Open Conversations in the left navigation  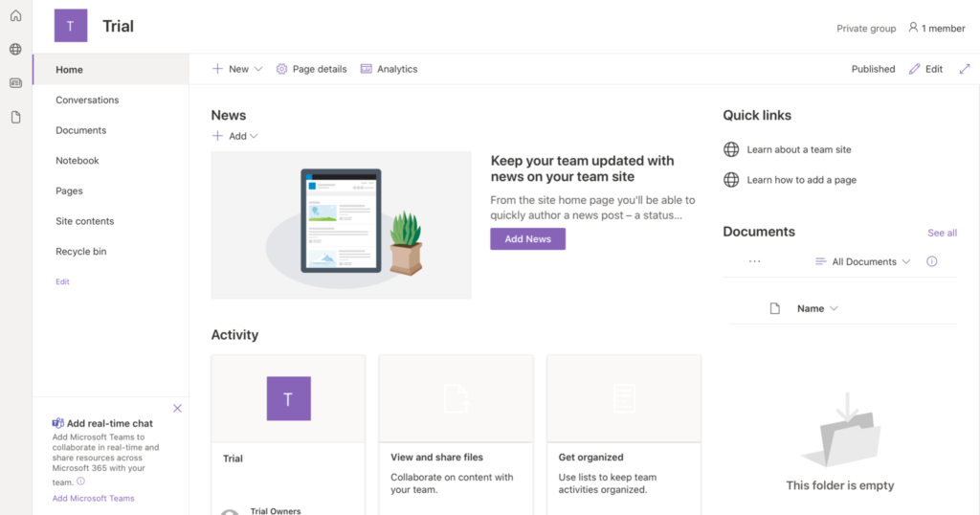[x=87, y=100]
